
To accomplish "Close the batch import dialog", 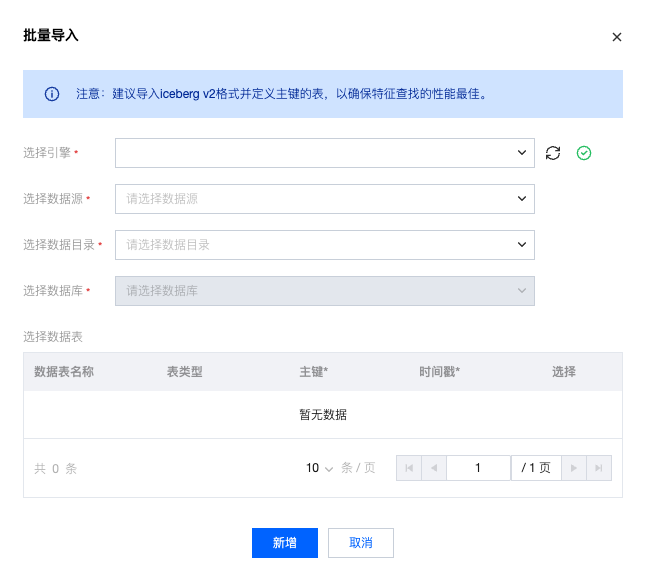I will [616, 37].
